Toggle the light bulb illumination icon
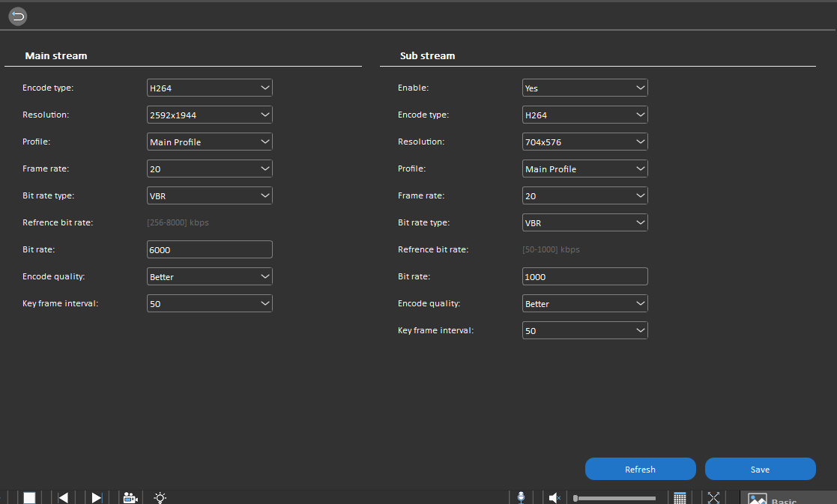The width and height of the screenshot is (837, 504). pos(159,497)
